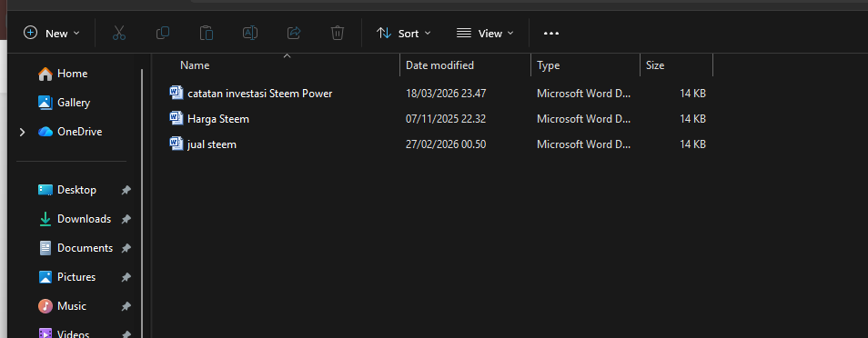
Task: Click the Rename icon in toolbar
Action: pyautogui.click(x=250, y=34)
